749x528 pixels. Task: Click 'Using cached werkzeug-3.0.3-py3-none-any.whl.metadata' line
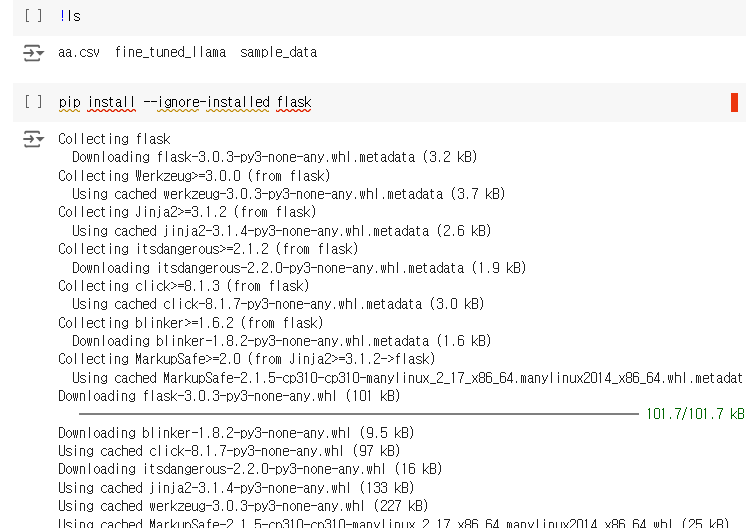(x=289, y=194)
